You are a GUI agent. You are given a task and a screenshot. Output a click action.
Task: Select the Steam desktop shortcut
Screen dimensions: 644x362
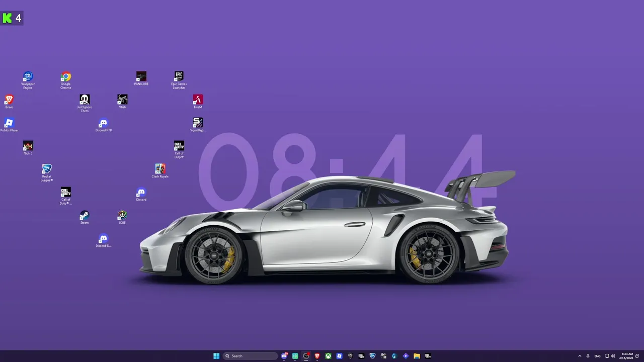(x=85, y=217)
